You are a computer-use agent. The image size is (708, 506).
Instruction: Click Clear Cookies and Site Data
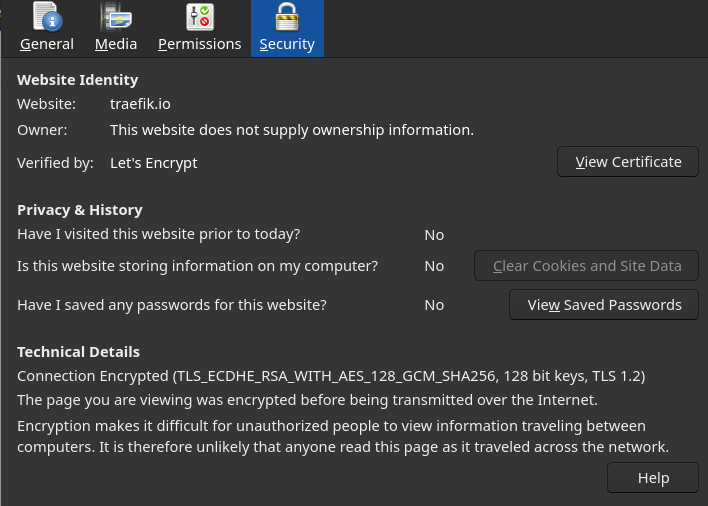point(586,266)
